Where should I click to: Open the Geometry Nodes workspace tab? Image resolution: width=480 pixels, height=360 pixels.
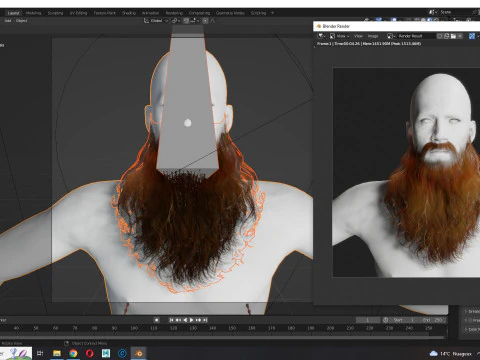230,13
